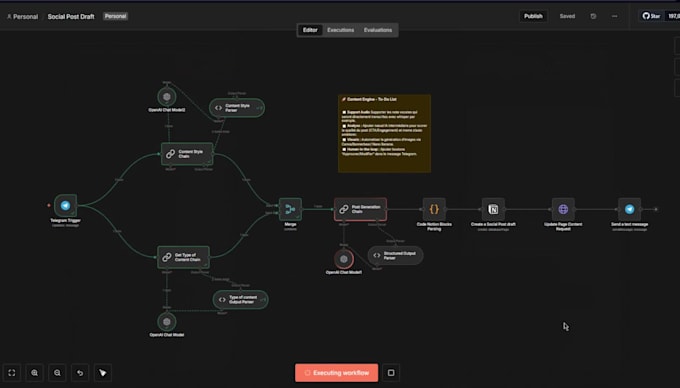Open the Telegram Trigger node
The image size is (680, 388).
pos(66,205)
